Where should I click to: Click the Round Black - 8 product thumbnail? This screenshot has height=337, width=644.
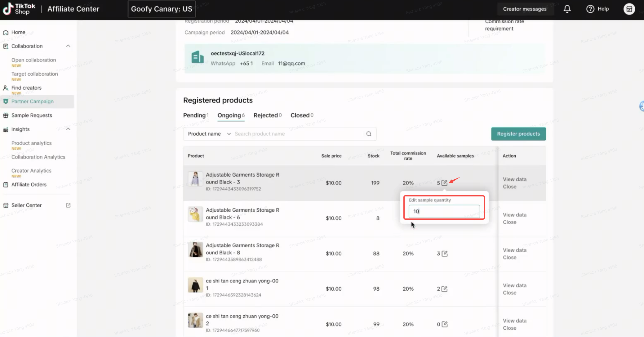click(x=195, y=250)
